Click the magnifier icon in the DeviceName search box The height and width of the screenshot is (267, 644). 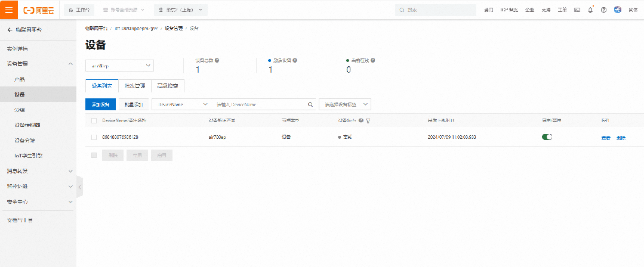click(x=310, y=104)
